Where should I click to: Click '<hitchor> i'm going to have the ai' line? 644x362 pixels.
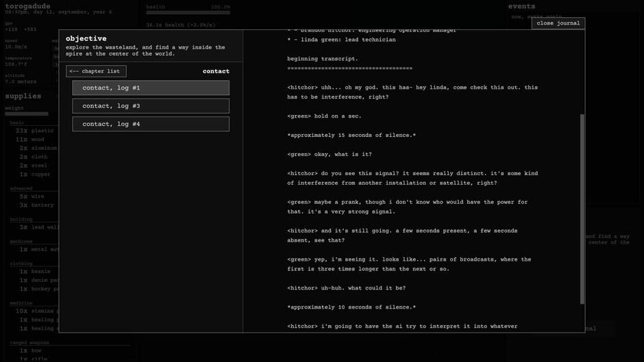[403, 326]
